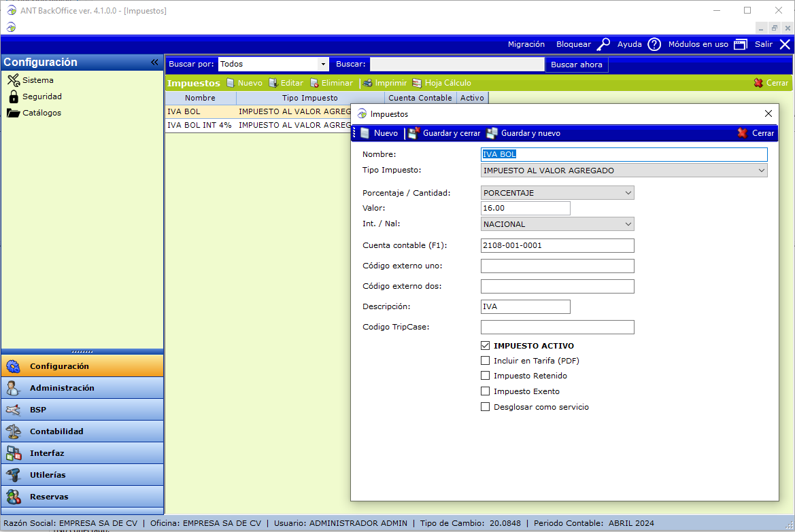
Task: Click the Cuenta contable (F1) field
Action: click(x=557, y=245)
